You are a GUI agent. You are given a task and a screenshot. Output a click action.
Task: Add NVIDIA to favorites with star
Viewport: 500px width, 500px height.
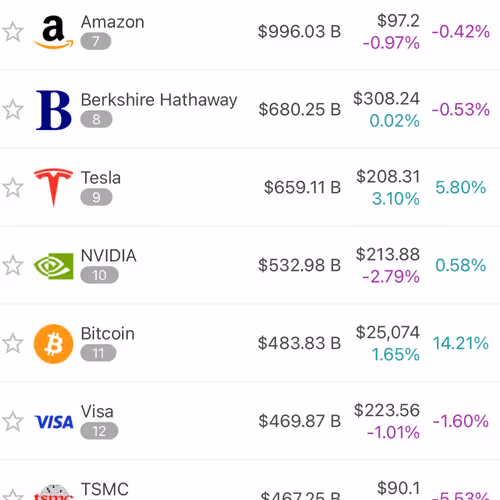click(x=13, y=266)
